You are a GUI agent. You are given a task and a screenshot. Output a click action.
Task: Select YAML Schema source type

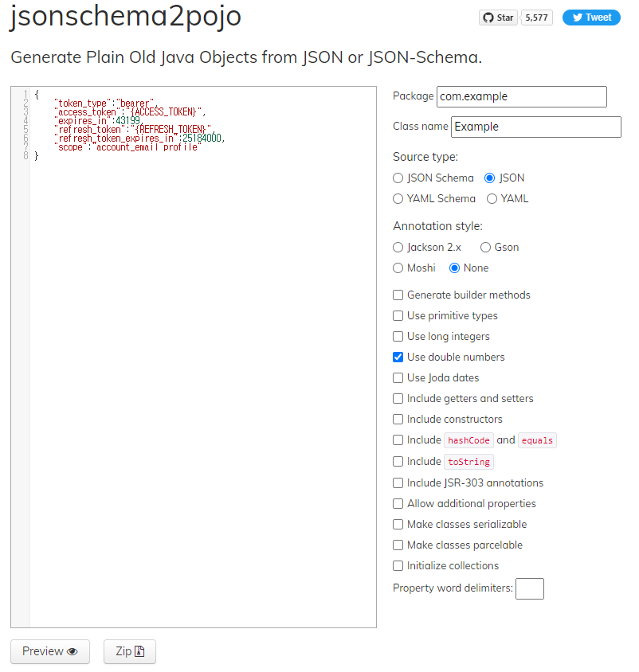pyautogui.click(x=398, y=199)
